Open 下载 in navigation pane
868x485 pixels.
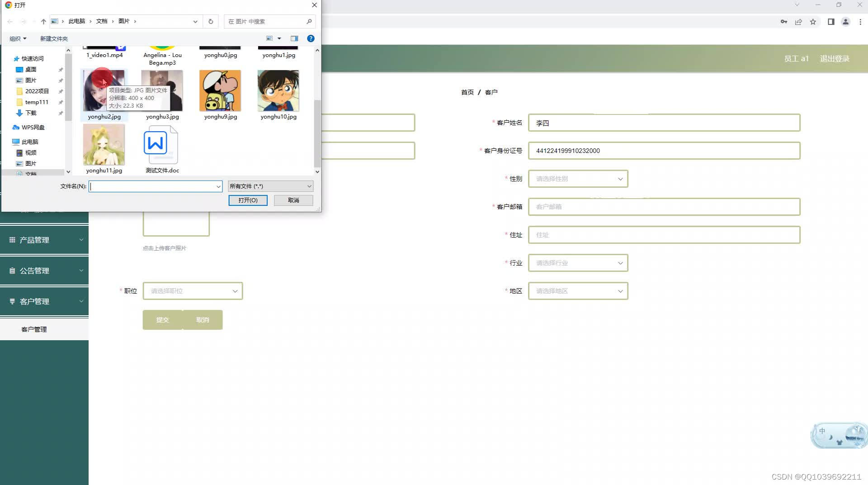point(31,113)
